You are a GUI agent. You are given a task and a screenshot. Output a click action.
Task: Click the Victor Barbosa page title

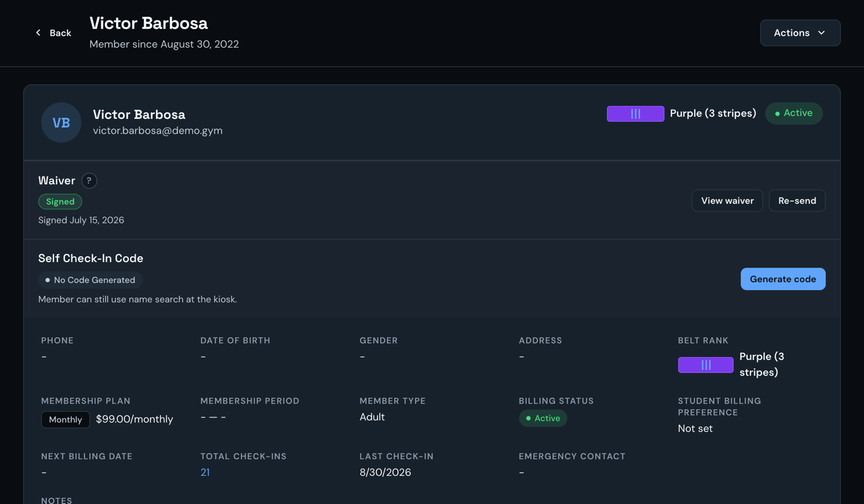click(x=149, y=23)
